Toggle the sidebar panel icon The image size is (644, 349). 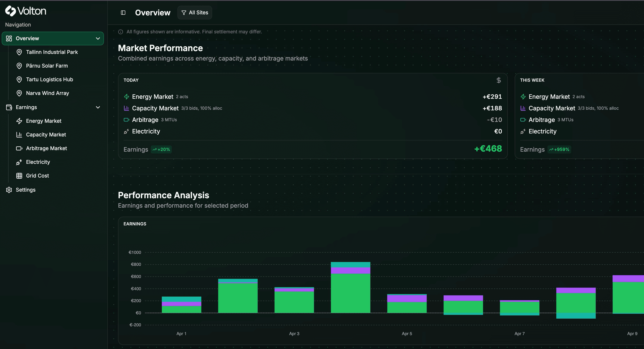coord(123,13)
